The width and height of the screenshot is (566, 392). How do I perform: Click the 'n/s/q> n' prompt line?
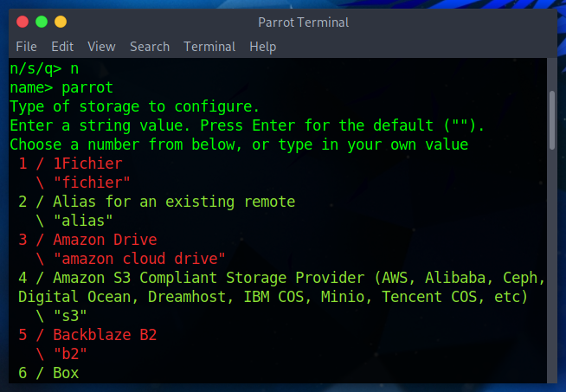point(44,68)
